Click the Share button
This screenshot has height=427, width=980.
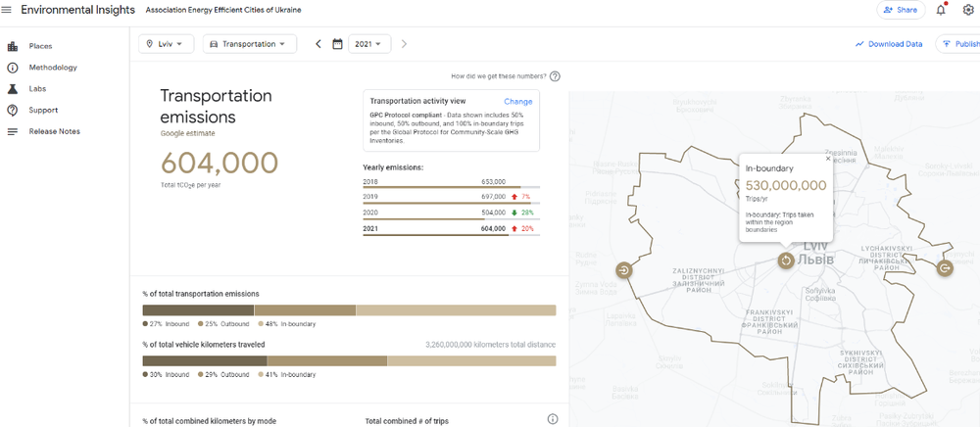pyautogui.click(x=900, y=10)
